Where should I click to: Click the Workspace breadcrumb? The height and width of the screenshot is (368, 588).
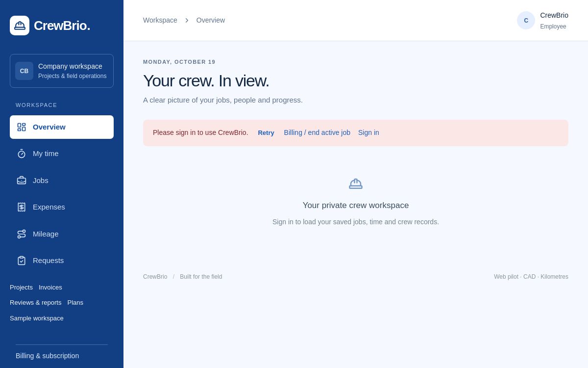coord(160,20)
